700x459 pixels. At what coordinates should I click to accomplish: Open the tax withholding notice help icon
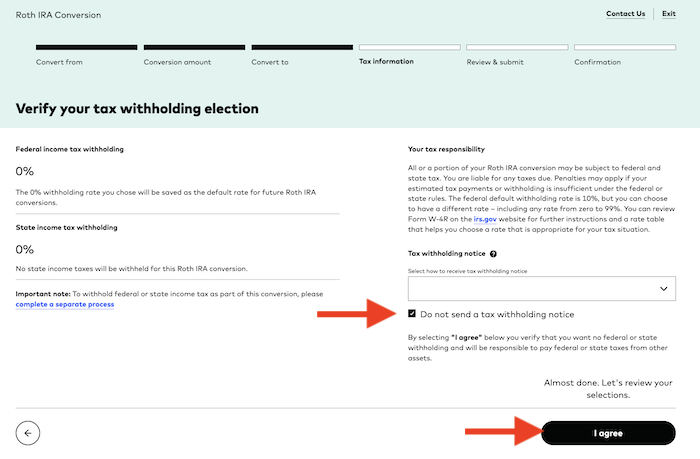click(x=494, y=255)
